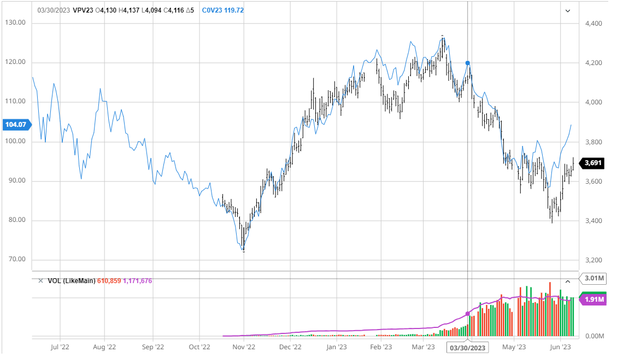Click the blue 104.07 left-axis price tag
Image resolution: width=623 pixels, height=364 pixels.
(15, 125)
